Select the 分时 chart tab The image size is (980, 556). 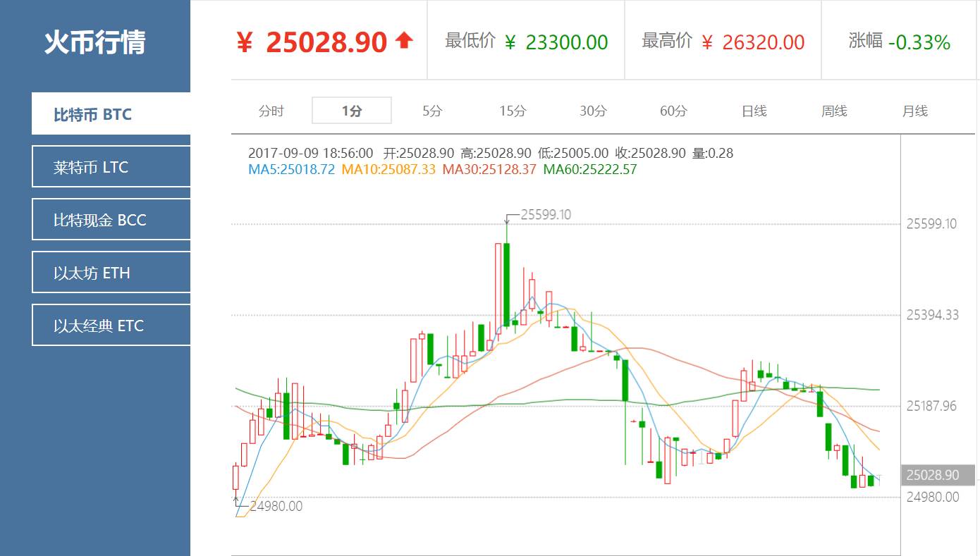pyautogui.click(x=271, y=111)
